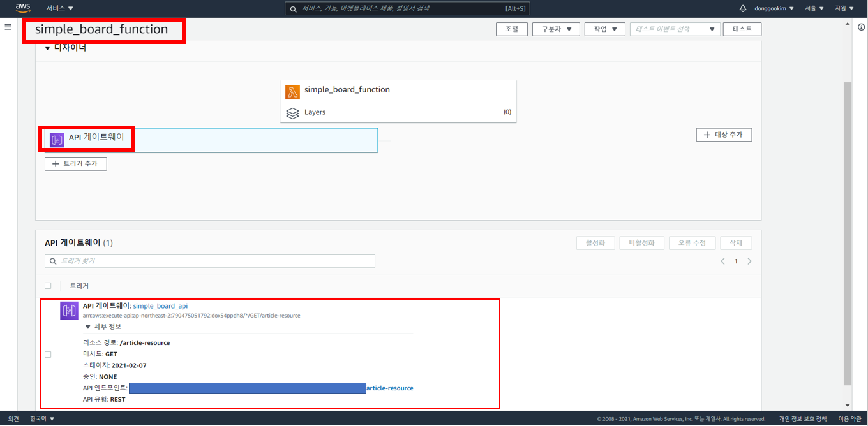Open the AWS home logo
Viewport: 868px width, 426px height.
point(23,8)
